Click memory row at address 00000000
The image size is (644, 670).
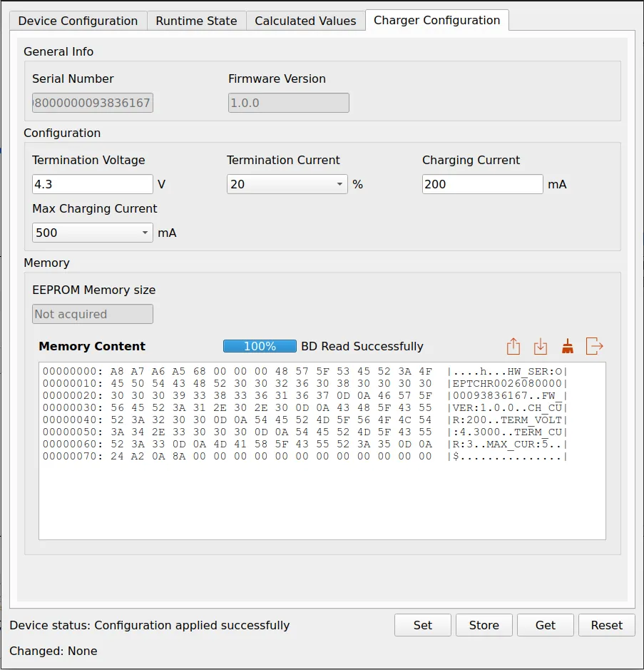[x=305, y=371]
